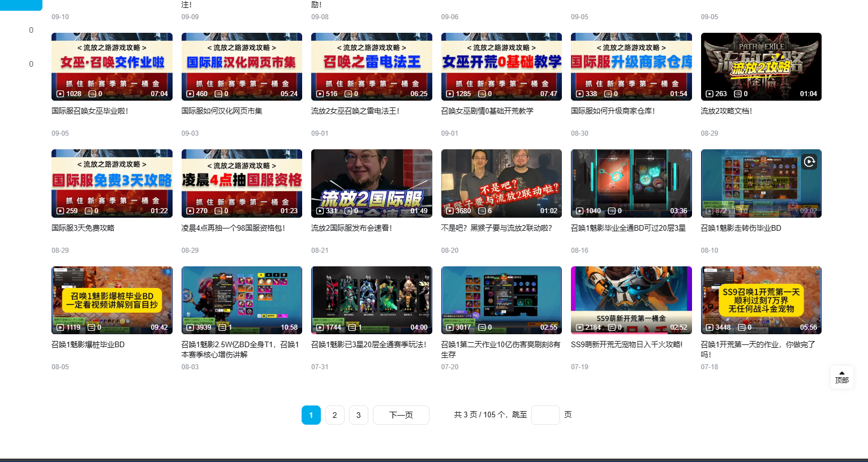Click the 下一页 next page button
The width and height of the screenshot is (868, 462).
point(401,415)
